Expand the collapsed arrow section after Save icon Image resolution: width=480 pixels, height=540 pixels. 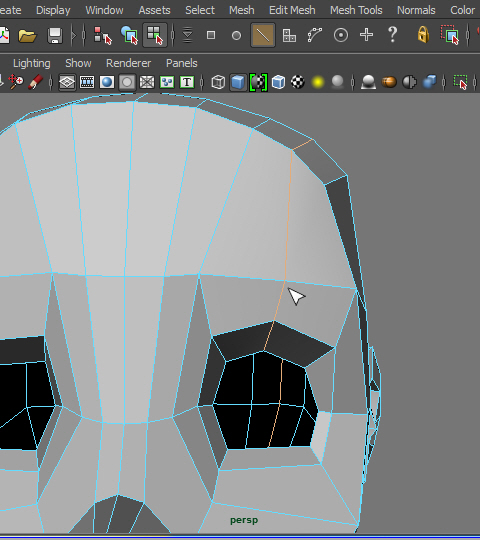tap(73, 35)
